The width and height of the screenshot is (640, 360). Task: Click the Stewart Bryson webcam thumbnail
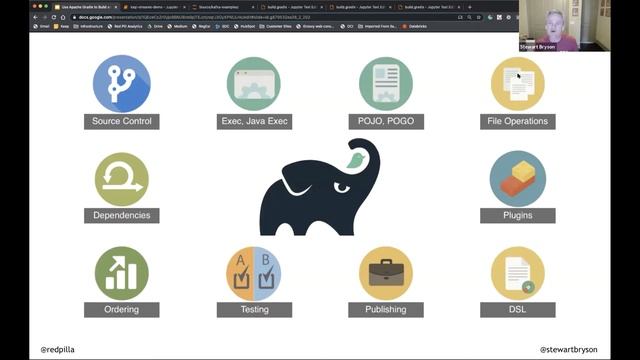(564, 25)
